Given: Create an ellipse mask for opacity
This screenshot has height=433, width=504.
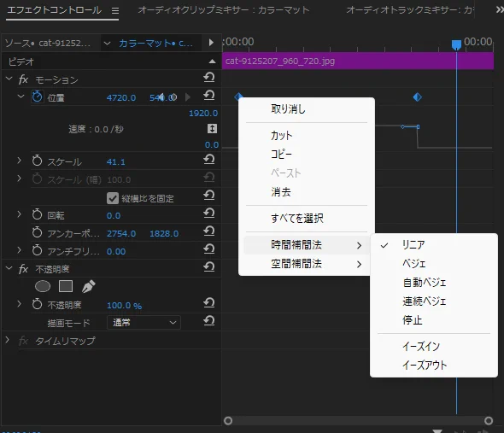Looking at the screenshot, I should click(43, 286).
